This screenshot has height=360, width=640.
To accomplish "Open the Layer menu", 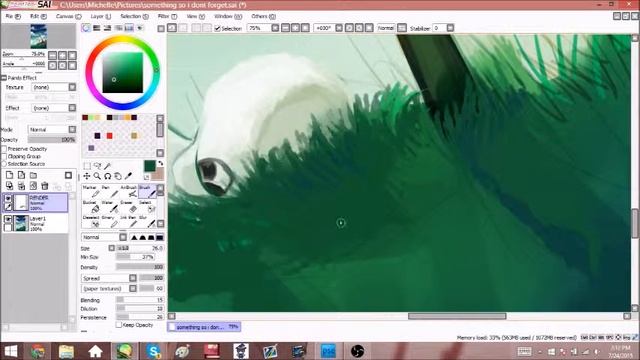I will [100, 16].
